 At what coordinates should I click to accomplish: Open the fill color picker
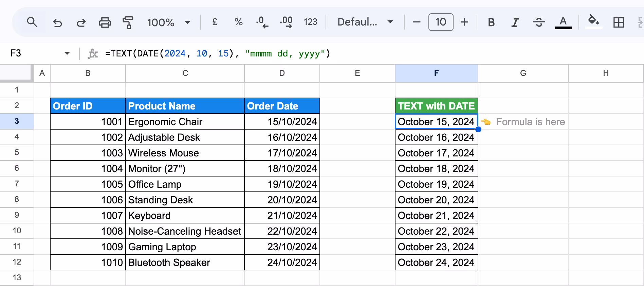pyautogui.click(x=593, y=22)
